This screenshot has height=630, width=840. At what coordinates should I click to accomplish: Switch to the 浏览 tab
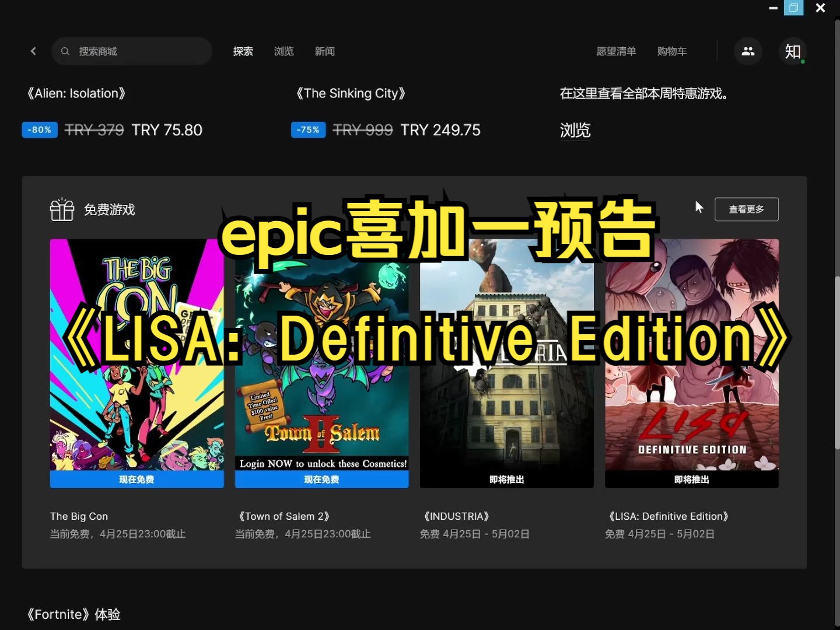pos(284,51)
